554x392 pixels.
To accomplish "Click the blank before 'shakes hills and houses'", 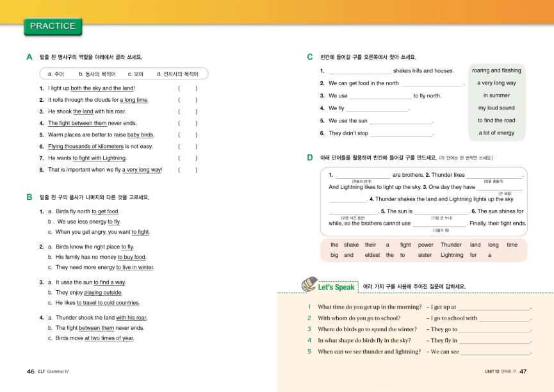I will pyautogui.click(x=359, y=72).
